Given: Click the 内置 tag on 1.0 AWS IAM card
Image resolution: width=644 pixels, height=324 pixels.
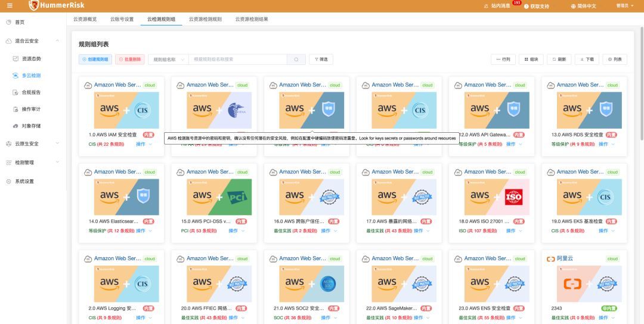Looking at the screenshot, I should [148, 135].
